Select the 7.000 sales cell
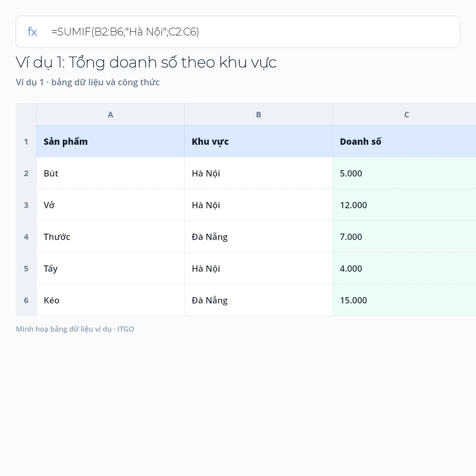 (x=405, y=237)
